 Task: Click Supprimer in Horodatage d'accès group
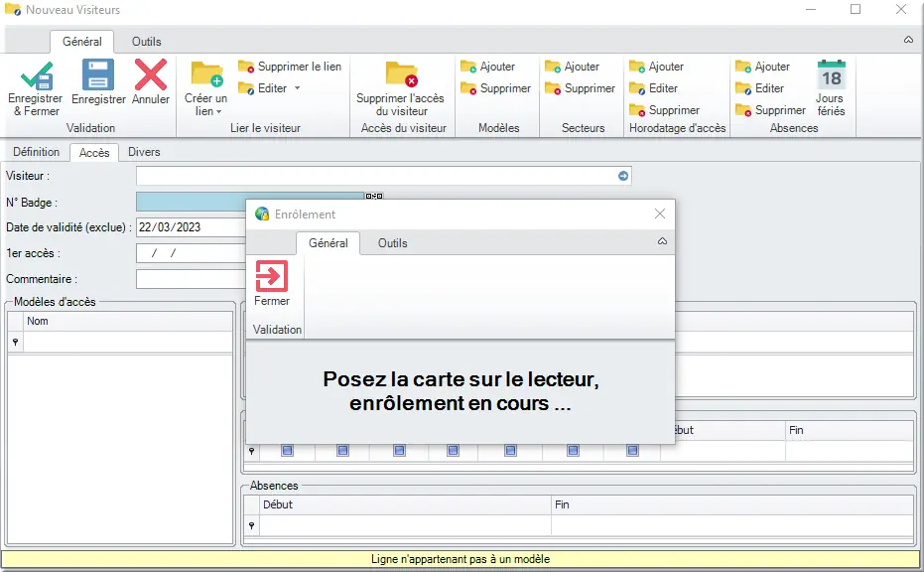point(664,109)
